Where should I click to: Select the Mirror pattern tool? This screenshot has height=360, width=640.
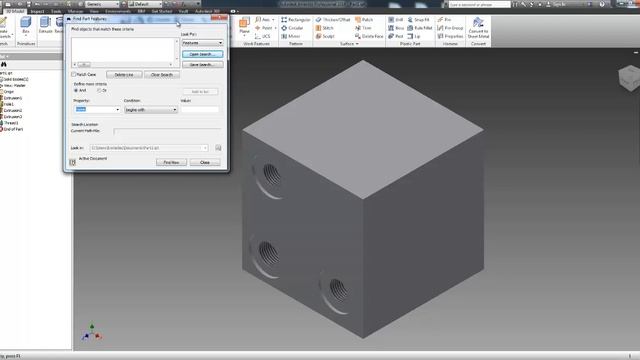291,36
